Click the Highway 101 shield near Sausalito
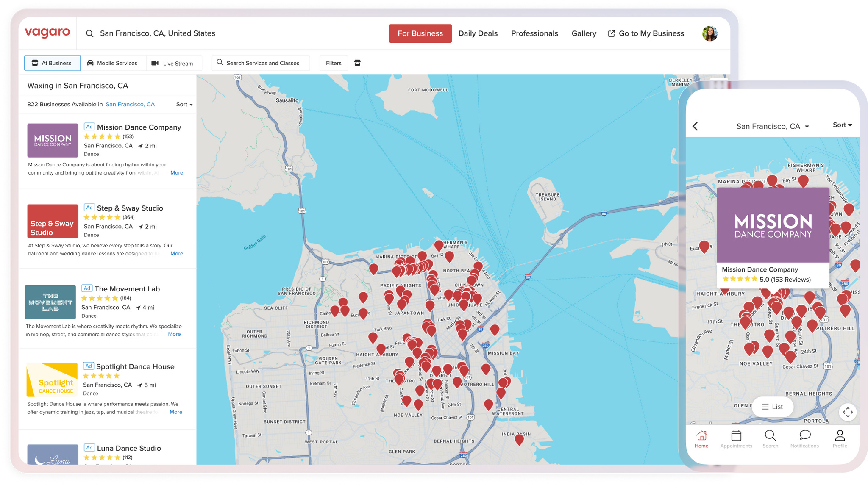The image size is (868, 485). tap(238, 78)
